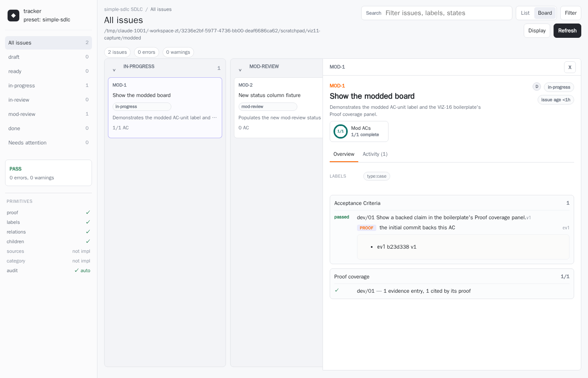The height and width of the screenshot is (378, 588).
Task: Open the Display options dropdown
Action: (537, 31)
